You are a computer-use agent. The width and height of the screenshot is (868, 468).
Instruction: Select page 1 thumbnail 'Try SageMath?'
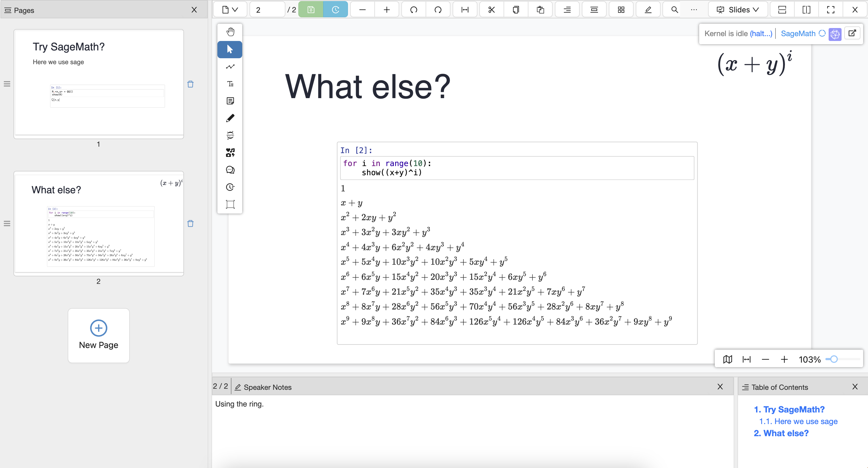pyautogui.click(x=98, y=84)
